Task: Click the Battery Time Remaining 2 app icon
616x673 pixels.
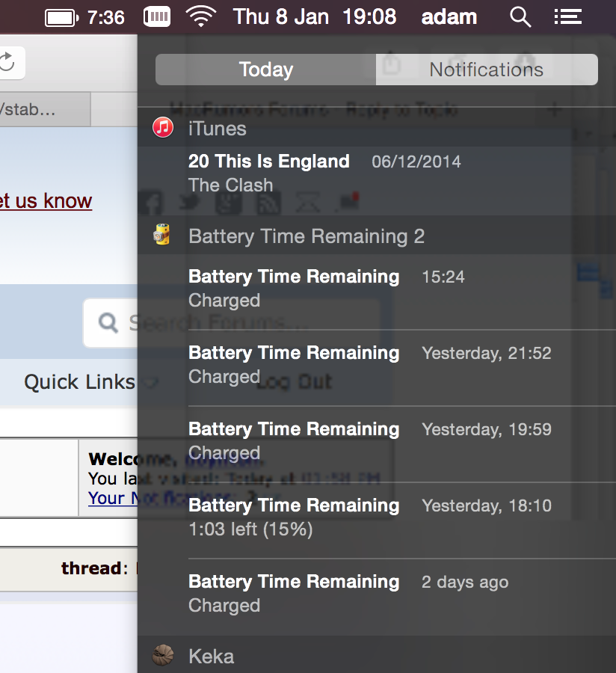Action: (x=162, y=235)
